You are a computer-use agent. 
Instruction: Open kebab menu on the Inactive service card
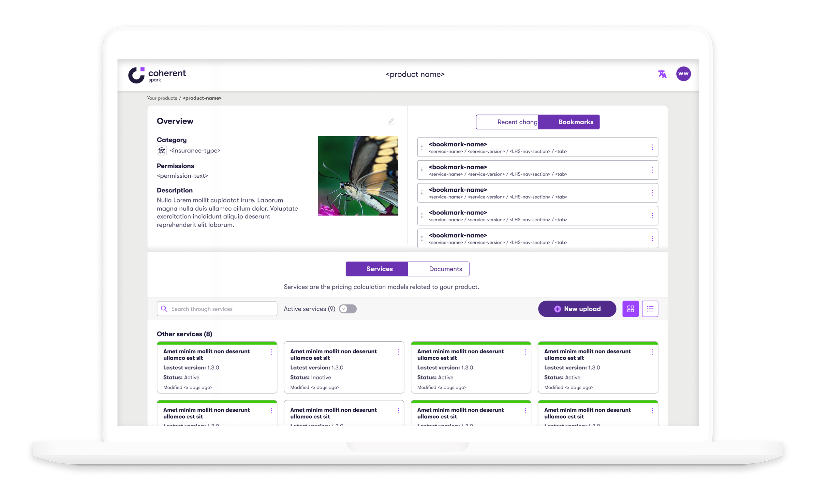tap(398, 352)
